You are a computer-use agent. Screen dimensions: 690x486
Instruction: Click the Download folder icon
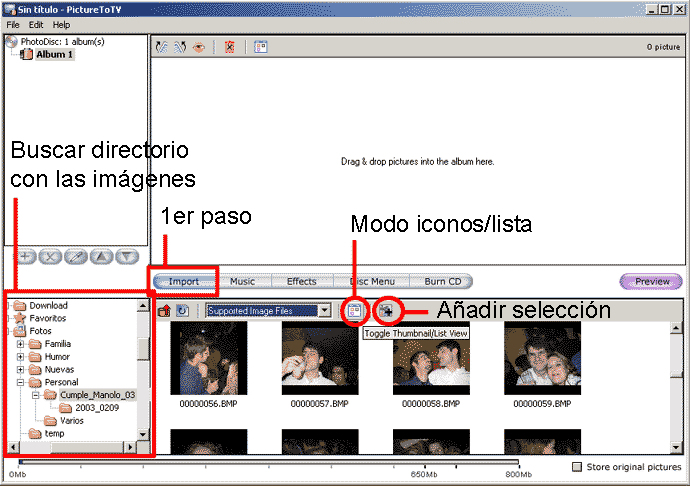pyautogui.click(x=20, y=306)
